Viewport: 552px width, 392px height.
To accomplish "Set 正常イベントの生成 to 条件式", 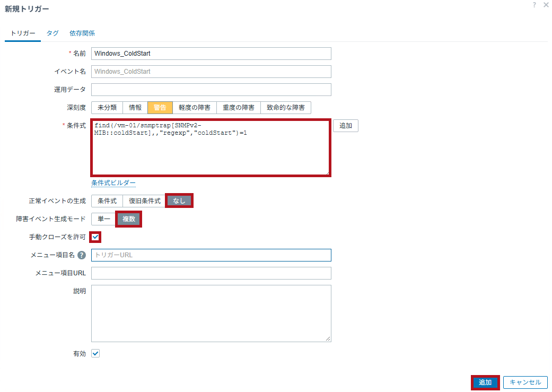I will point(107,201).
